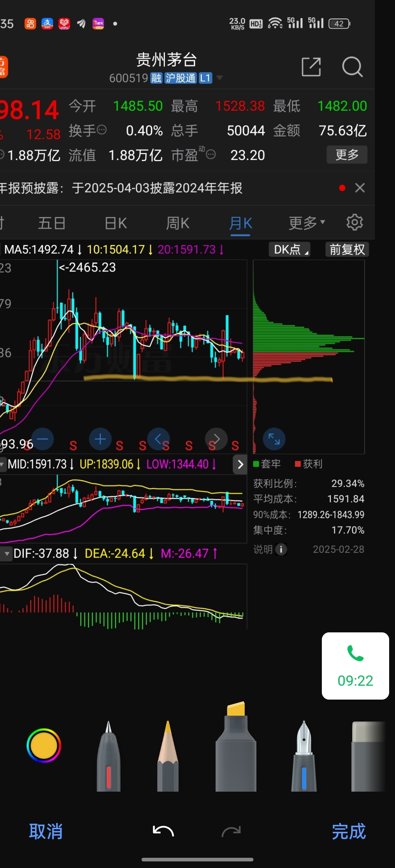Select the eraser tool

pyautogui.click(x=368, y=756)
